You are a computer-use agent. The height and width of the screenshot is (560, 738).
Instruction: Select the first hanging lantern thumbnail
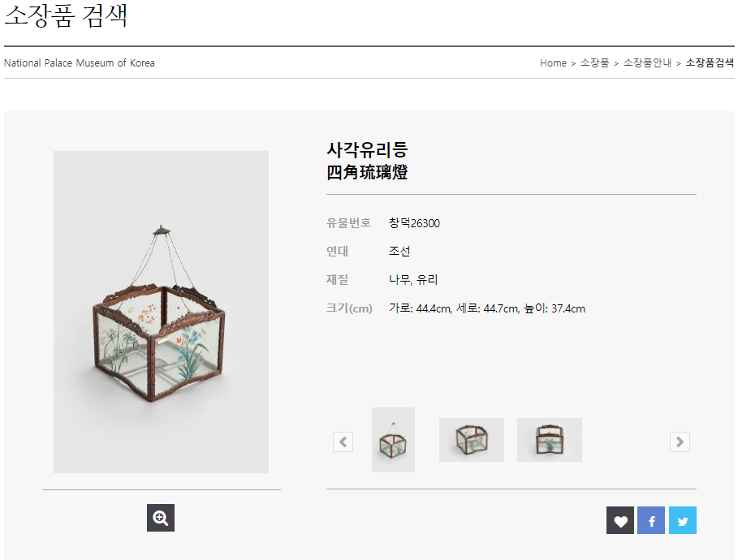coord(394,440)
